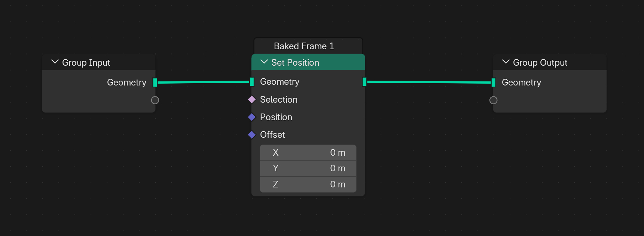
Task: Select the Group Output node title
Action: 540,62
